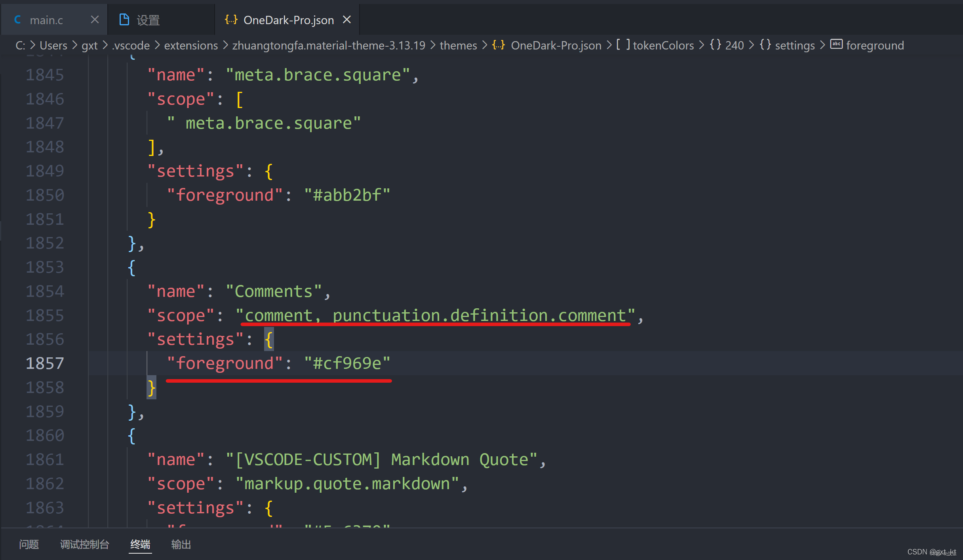The width and height of the screenshot is (963, 560).
Task: Click the array icon beside tokenColors breadcrumb
Action: click(x=622, y=45)
